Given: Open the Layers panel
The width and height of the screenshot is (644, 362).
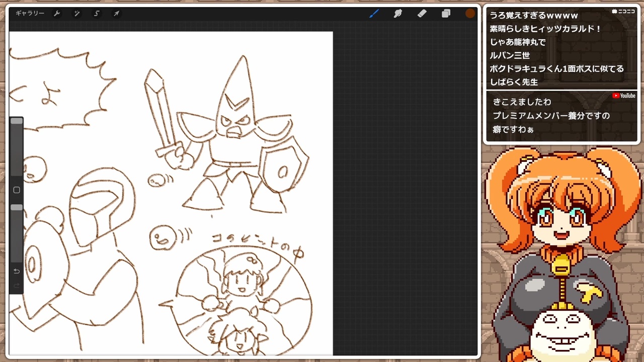Looking at the screenshot, I should pos(446,14).
